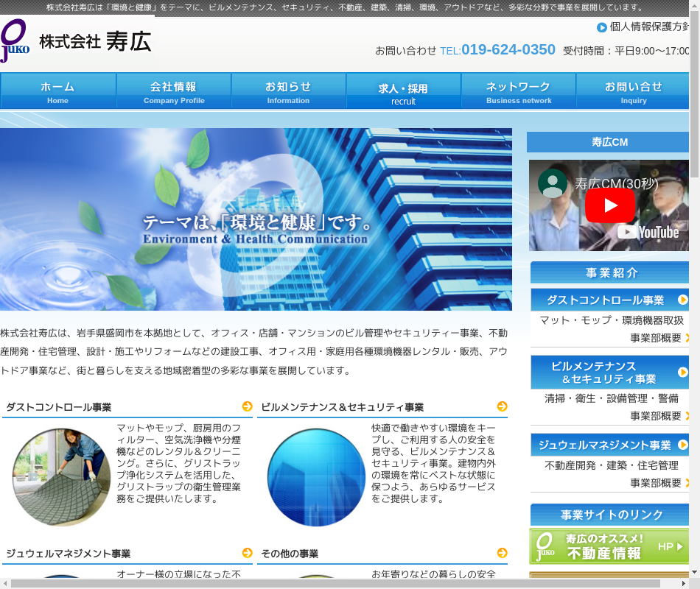This screenshot has width=700, height=589.
Task: Click the 事業紹介 section header
Action: [610, 272]
